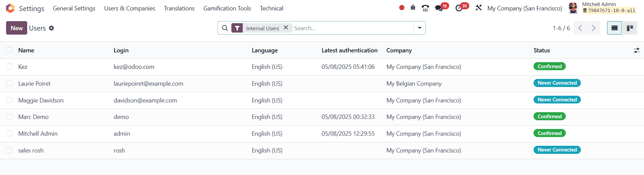Viewport: 644px width, 175px height.
Task: Open the Laurie Poiret user record
Action: [x=34, y=83]
